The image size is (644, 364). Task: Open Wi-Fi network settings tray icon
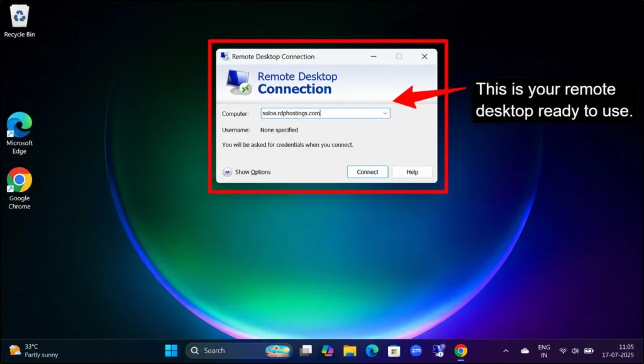(563, 351)
